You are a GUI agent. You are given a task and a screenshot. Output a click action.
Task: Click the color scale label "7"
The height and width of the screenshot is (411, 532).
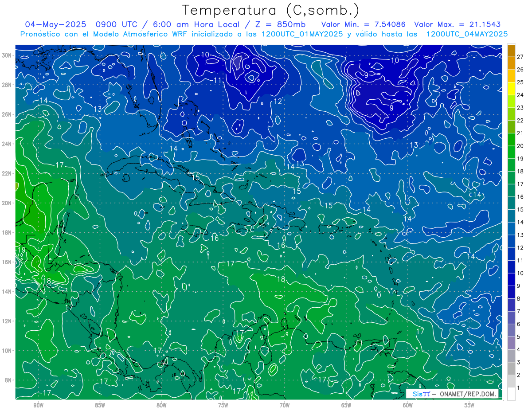coord(519,311)
